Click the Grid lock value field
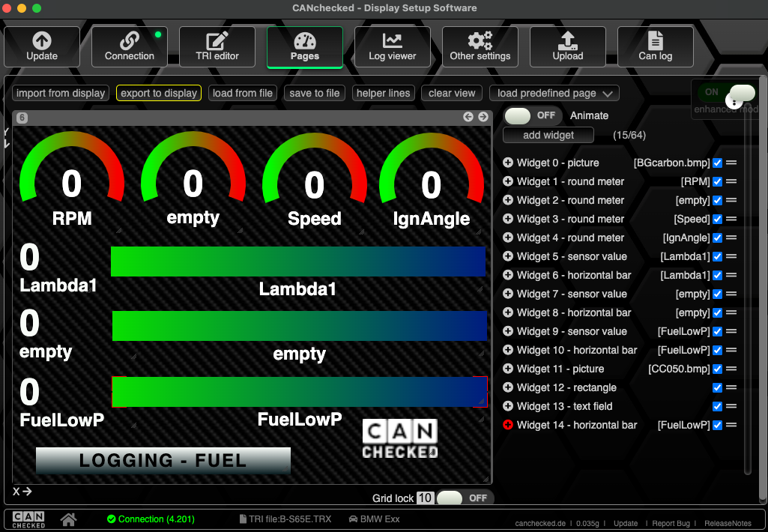Screen dimensions: 768x532 (x=425, y=498)
